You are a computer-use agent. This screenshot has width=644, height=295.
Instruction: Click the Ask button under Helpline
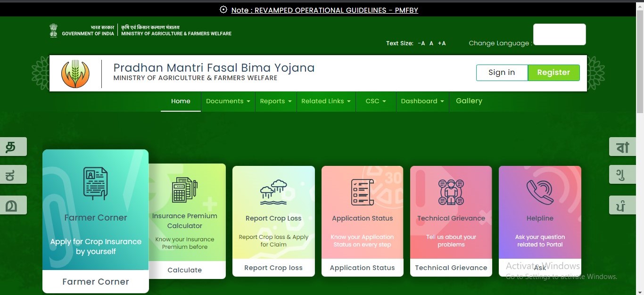tap(540, 268)
